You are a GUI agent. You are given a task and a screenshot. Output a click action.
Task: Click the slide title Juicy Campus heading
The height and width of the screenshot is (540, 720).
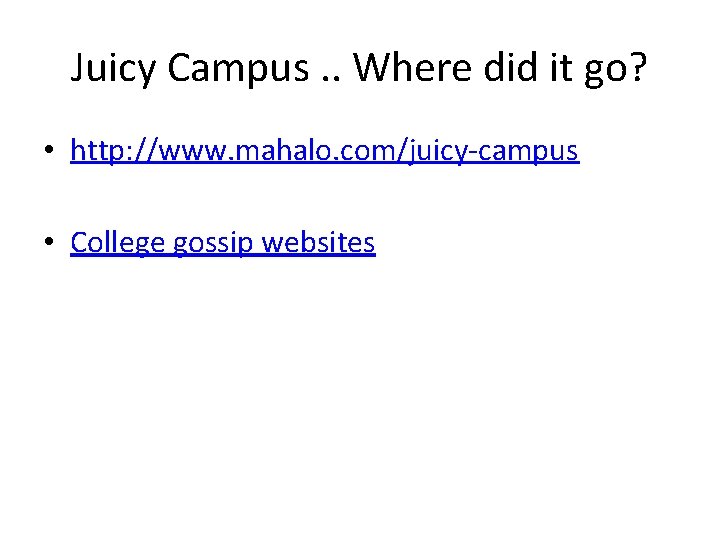pyautogui.click(x=359, y=68)
